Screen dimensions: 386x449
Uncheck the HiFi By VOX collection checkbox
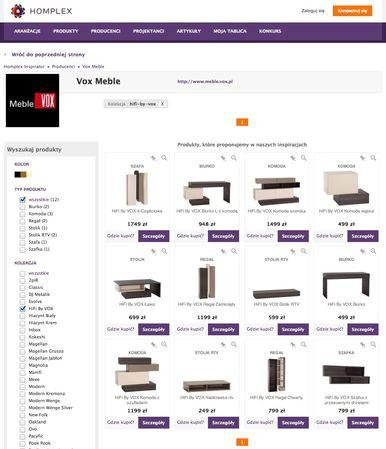[22, 309]
